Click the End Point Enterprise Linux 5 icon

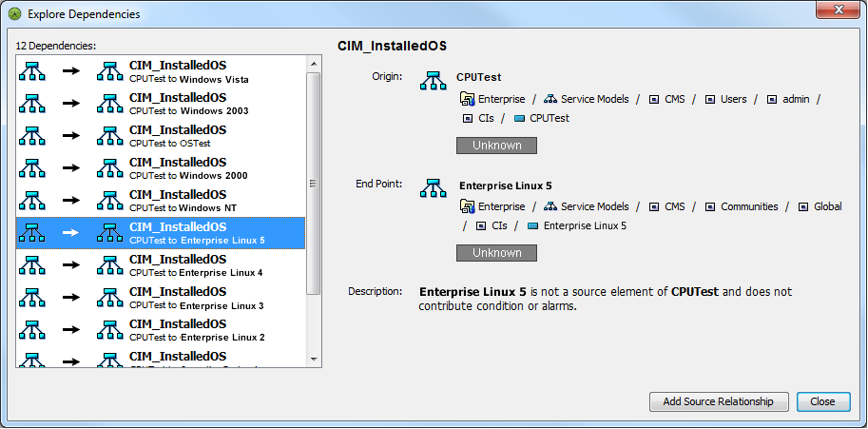[x=433, y=188]
